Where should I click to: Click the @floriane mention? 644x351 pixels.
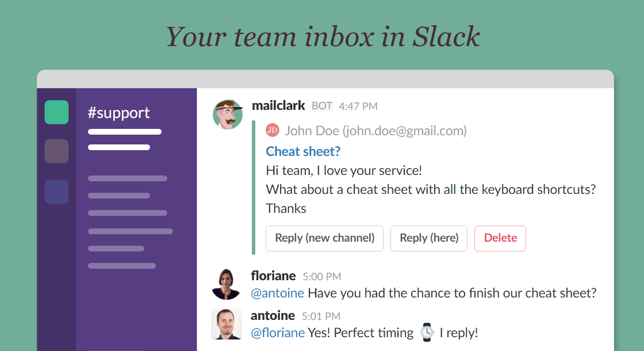pyautogui.click(x=278, y=333)
